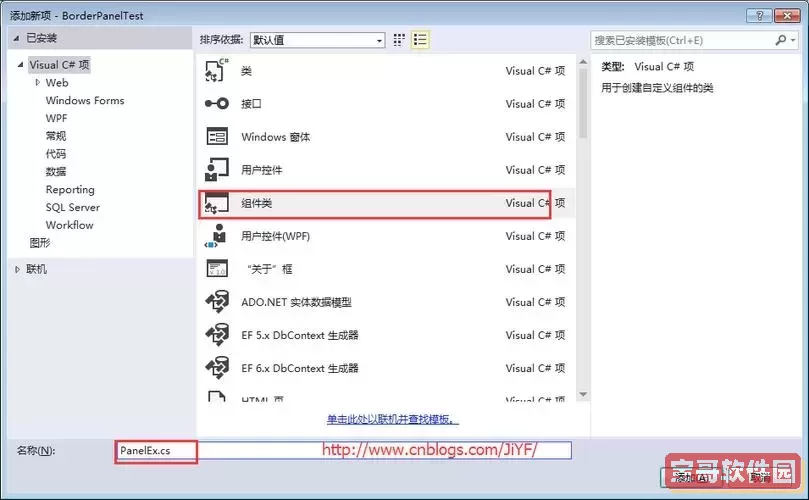
Task: Select 图形 category
Action: [40, 243]
